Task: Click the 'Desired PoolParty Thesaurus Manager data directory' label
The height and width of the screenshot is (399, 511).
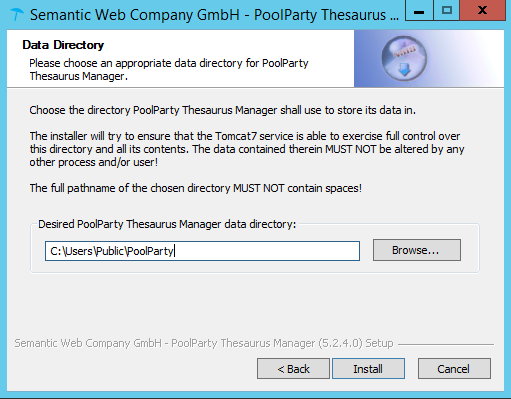Action: click(167, 224)
